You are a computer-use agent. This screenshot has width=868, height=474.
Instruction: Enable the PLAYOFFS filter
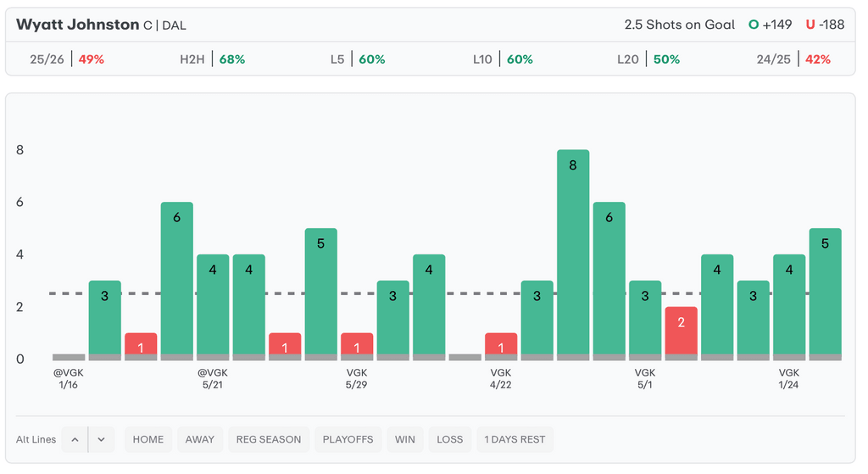click(x=348, y=439)
